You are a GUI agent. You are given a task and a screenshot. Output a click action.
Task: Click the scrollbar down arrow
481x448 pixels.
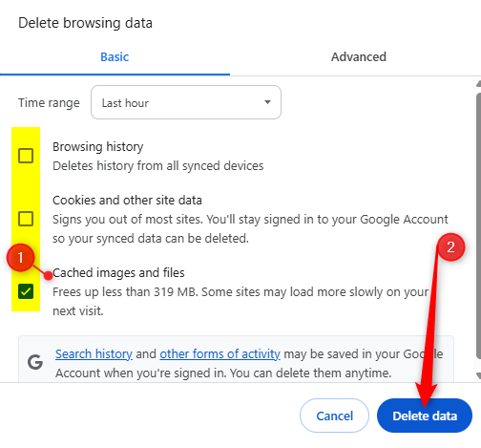[x=478, y=375]
